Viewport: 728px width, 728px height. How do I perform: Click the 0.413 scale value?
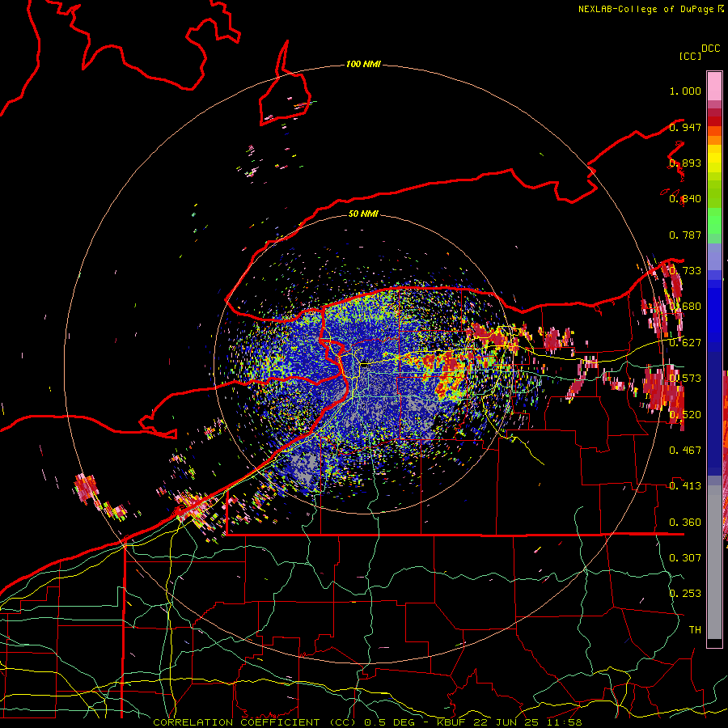pos(685,486)
